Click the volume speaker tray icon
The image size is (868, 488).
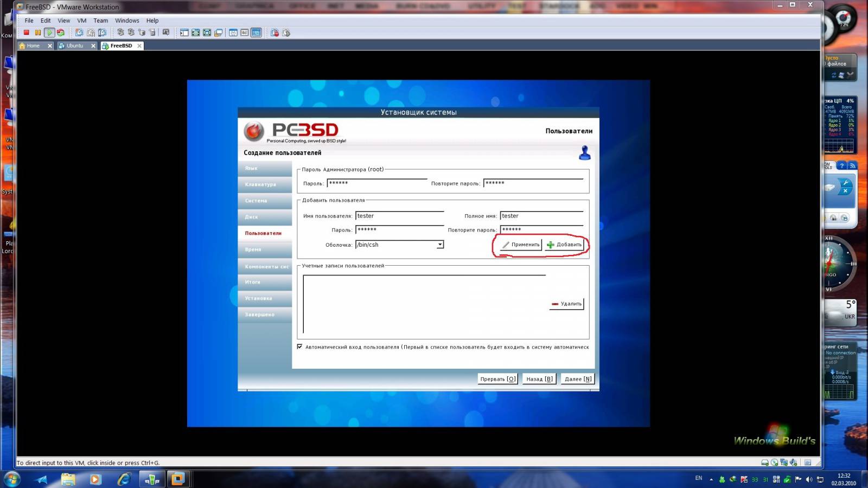[x=809, y=479]
